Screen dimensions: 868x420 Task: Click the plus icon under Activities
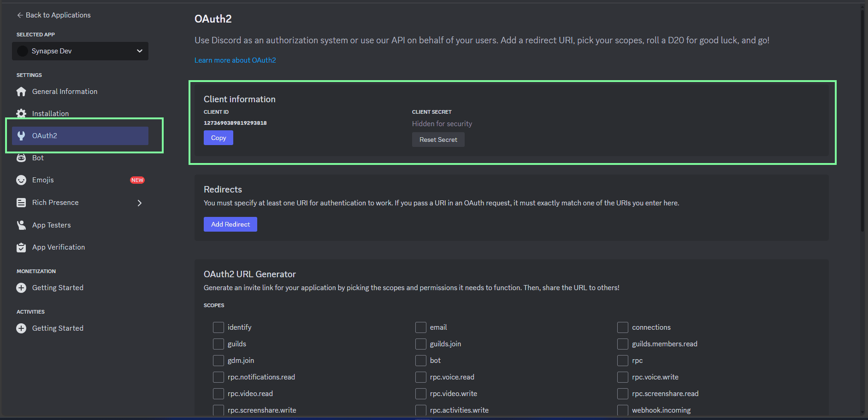click(21, 328)
